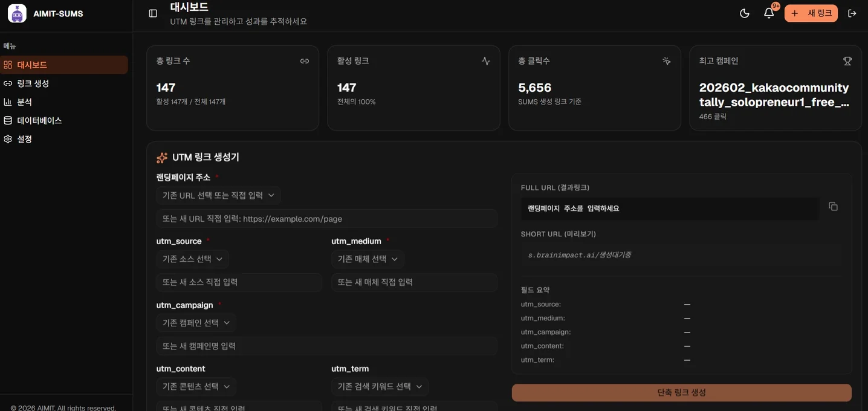This screenshot has height=411, width=868.
Task: Click the link icon on 총 링크 수 card
Action: (x=305, y=61)
